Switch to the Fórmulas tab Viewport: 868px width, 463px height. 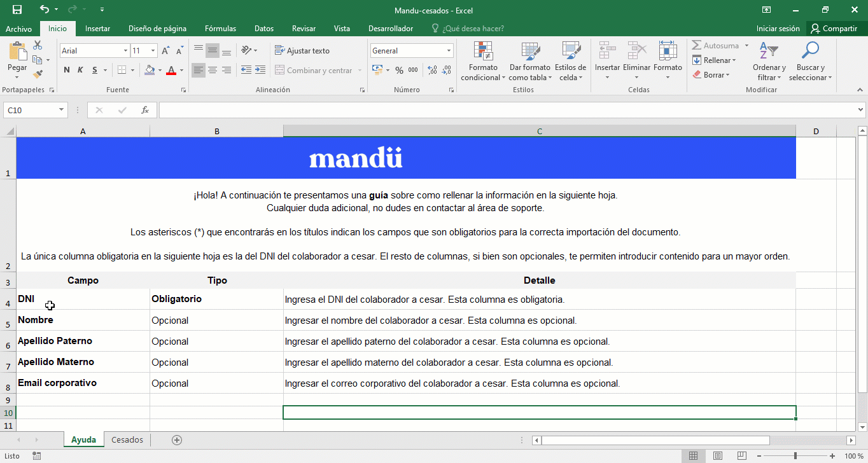[x=220, y=29]
